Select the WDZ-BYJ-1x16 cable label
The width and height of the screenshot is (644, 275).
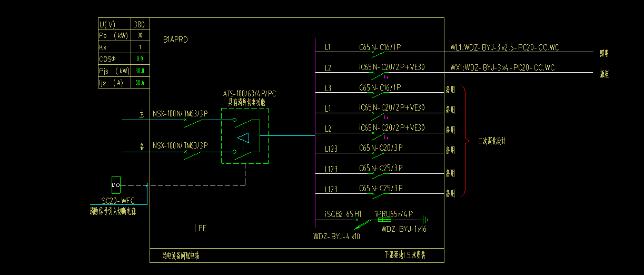404,229
